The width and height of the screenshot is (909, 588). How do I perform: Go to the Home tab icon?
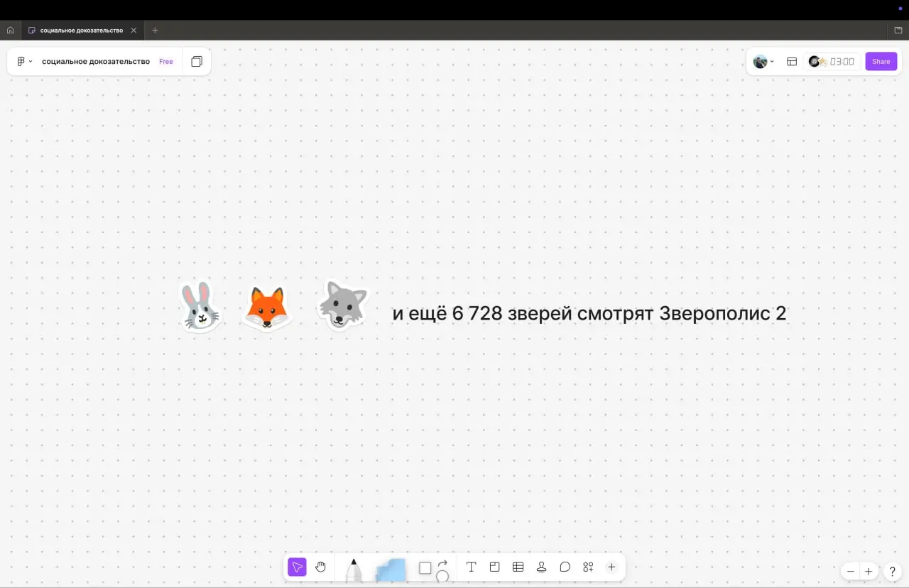tap(10, 31)
